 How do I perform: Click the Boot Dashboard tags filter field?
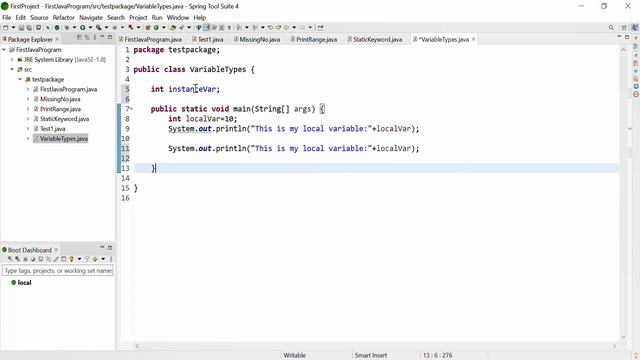(x=58, y=271)
